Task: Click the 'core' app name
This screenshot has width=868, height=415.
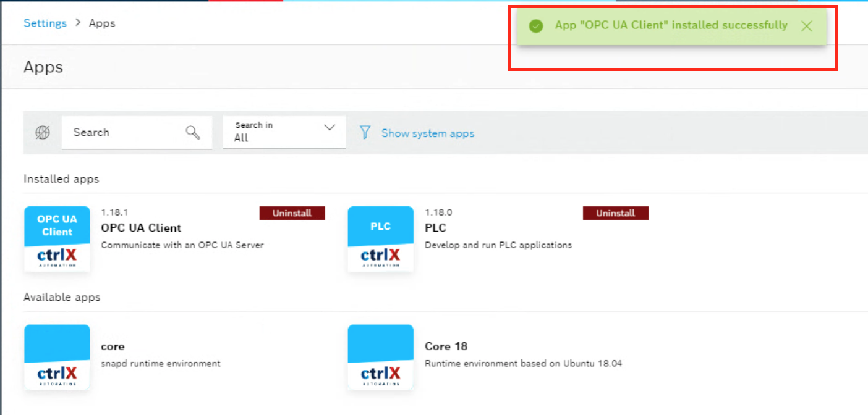Action: [113, 346]
